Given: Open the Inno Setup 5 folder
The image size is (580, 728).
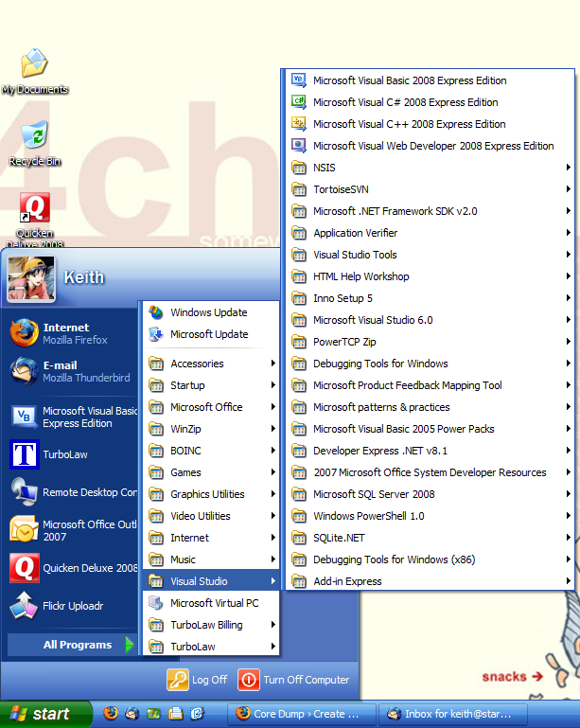Looking at the screenshot, I should (x=431, y=298).
